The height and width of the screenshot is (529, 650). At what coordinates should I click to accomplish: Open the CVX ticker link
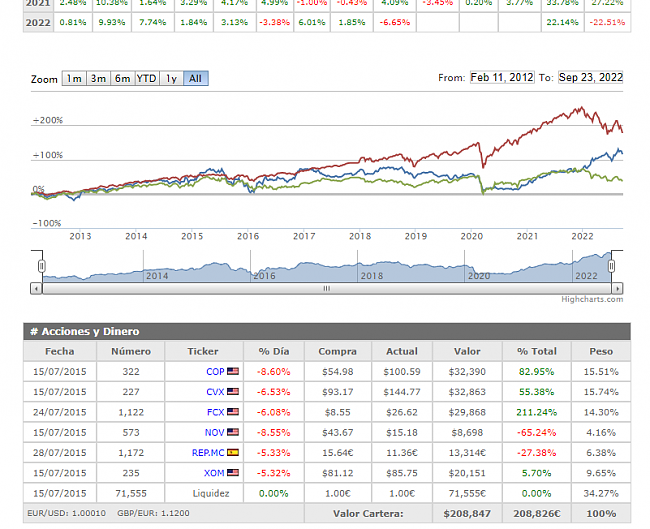(x=215, y=392)
